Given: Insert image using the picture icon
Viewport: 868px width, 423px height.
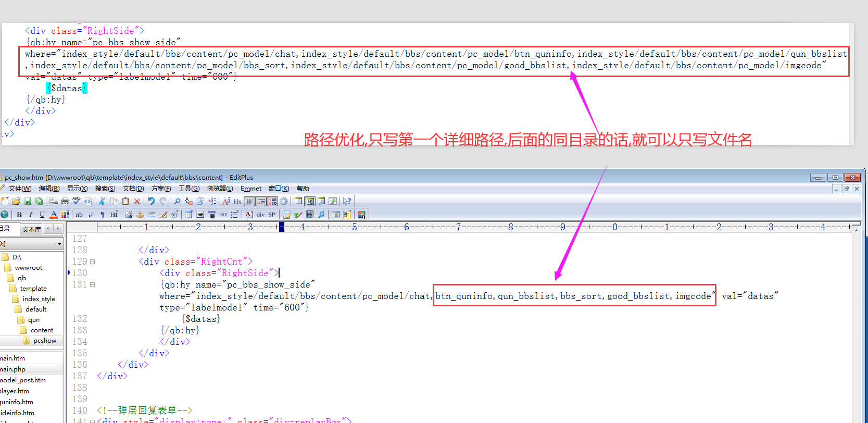Looking at the screenshot, I should tap(128, 215).
